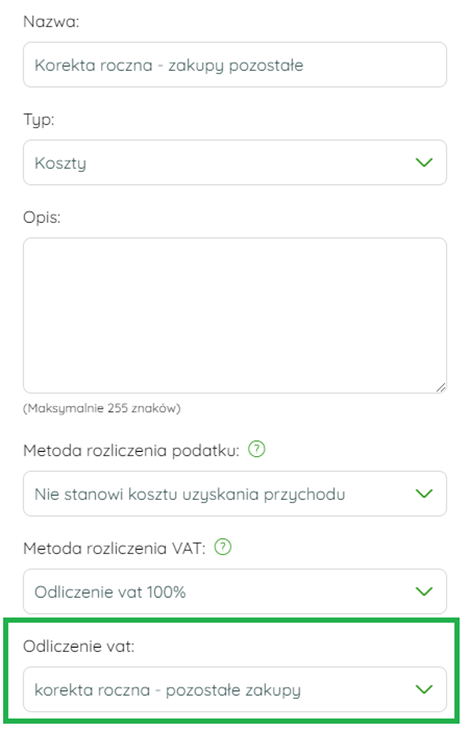The image size is (469, 731).
Task: Click the chevron in the highlighted 'Odliczenie vat' field
Action: [x=424, y=690]
